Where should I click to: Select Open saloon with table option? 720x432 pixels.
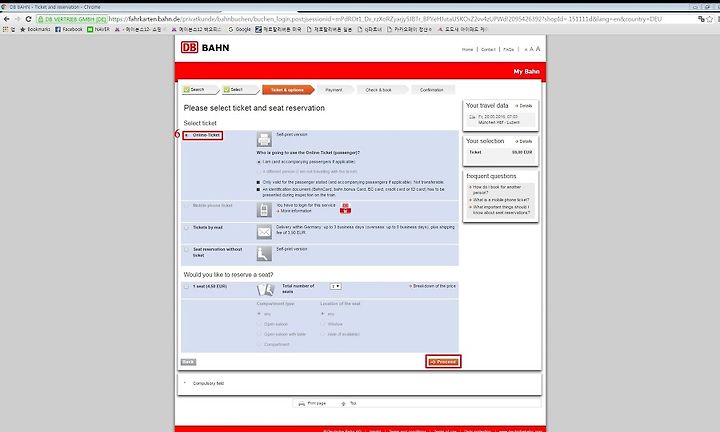coord(259,334)
